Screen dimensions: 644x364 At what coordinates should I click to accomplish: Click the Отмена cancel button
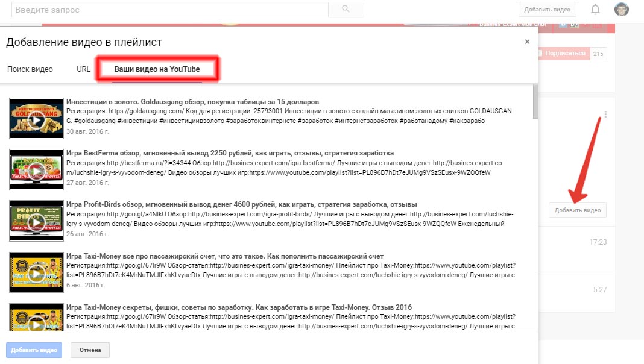pyautogui.click(x=90, y=350)
